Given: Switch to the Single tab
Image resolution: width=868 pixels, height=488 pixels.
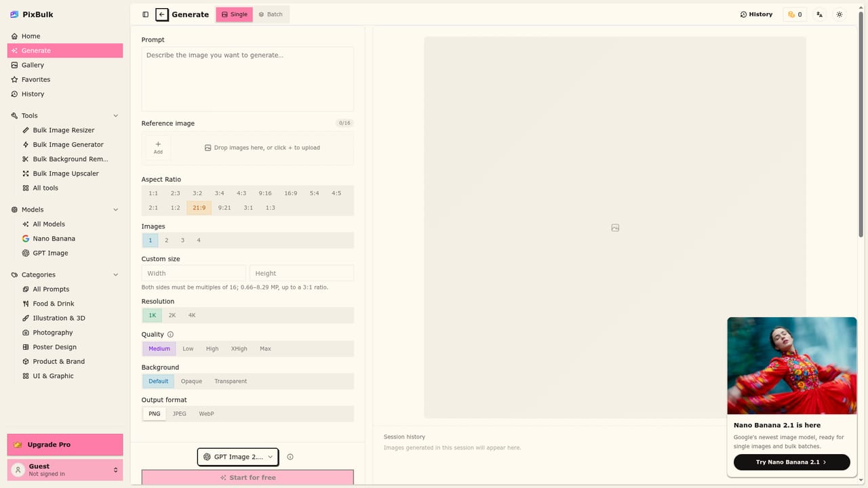Looking at the screenshot, I should coord(235,14).
